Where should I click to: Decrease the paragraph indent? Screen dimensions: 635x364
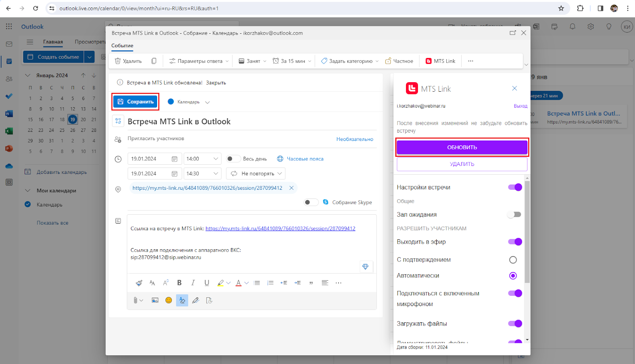284,283
